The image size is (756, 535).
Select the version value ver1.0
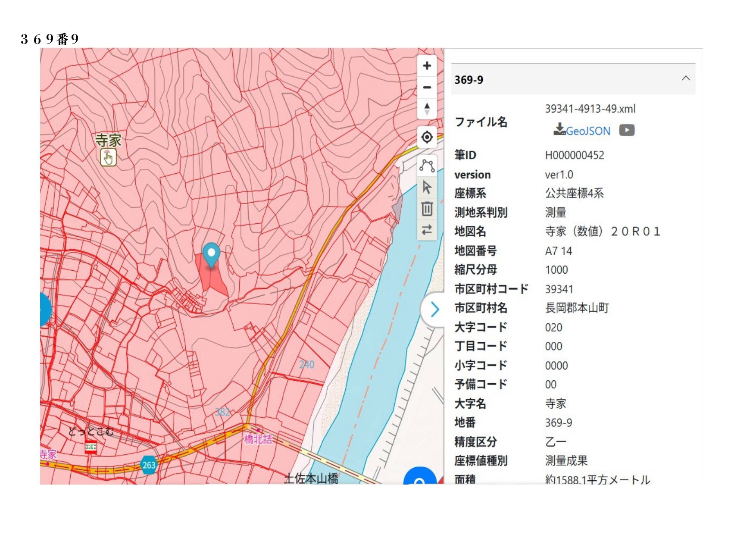click(559, 175)
